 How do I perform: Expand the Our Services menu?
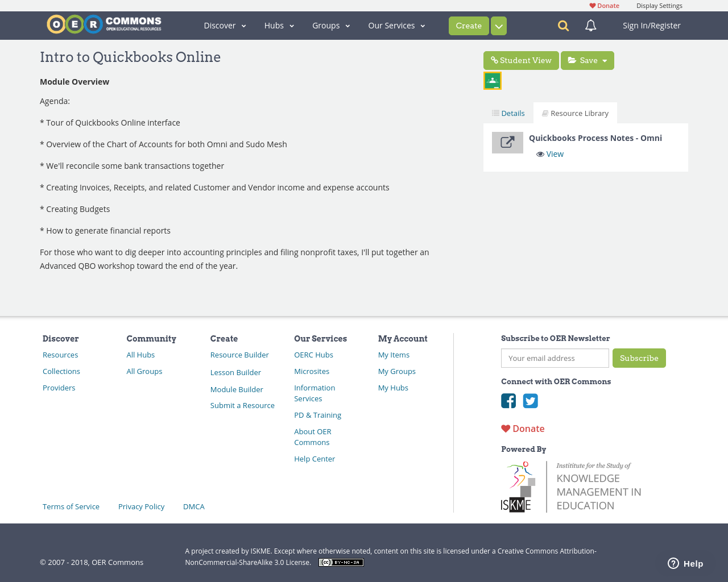point(396,26)
